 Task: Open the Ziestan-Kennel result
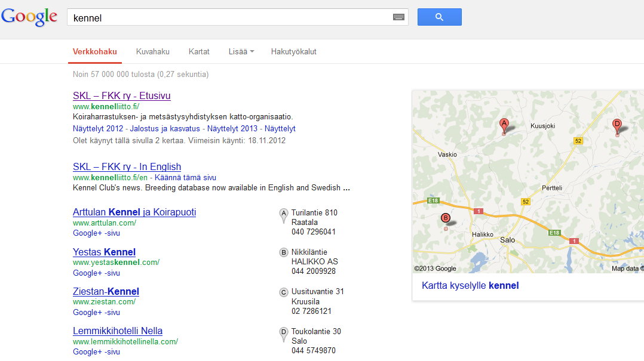pyautogui.click(x=106, y=291)
